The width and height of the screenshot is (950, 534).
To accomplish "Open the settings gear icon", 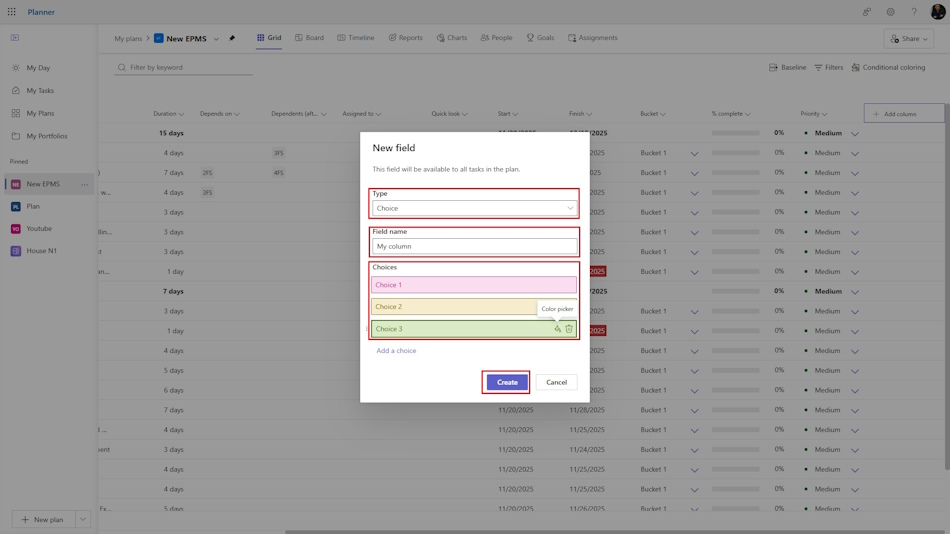I will tap(890, 12).
